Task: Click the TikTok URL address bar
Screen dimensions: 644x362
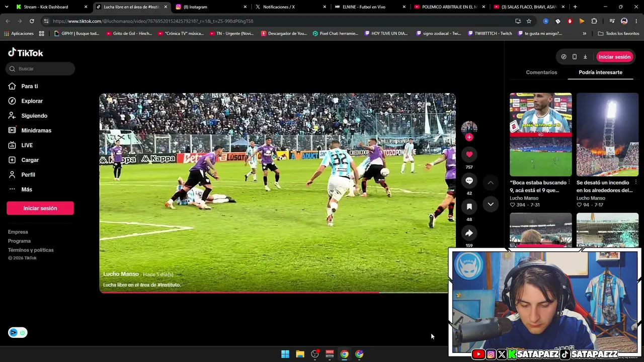Action: pyautogui.click(x=282, y=21)
